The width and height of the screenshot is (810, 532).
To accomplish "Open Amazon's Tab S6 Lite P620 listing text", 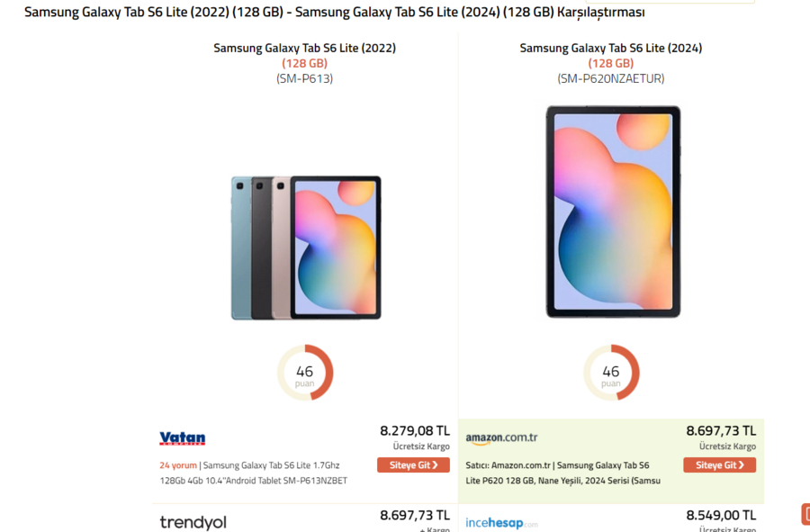I will pyautogui.click(x=564, y=473).
